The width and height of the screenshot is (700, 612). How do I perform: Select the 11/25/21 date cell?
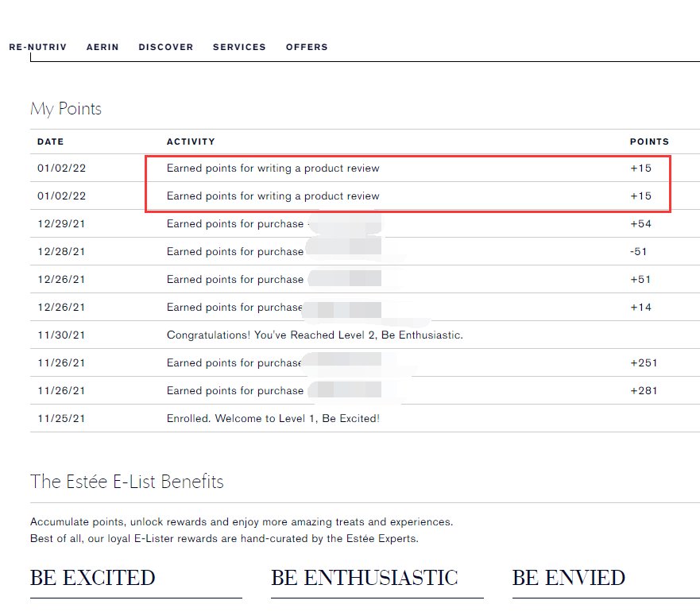pos(61,419)
